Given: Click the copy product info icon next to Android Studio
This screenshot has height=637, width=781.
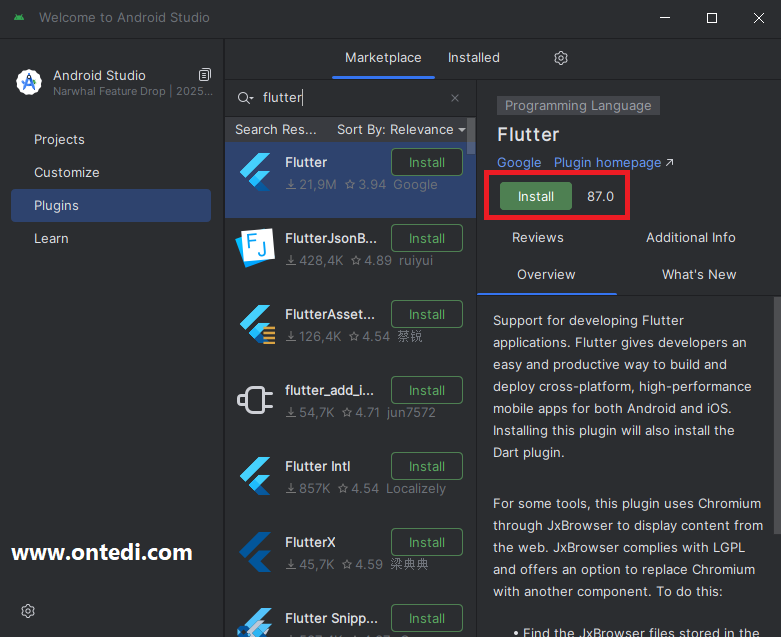Looking at the screenshot, I should tap(205, 75).
